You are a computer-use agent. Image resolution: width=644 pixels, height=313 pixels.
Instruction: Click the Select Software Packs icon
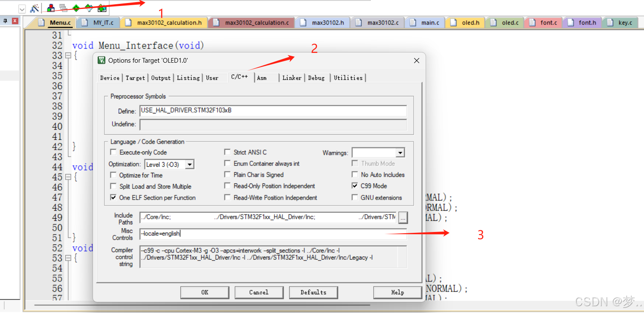point(89,8)
